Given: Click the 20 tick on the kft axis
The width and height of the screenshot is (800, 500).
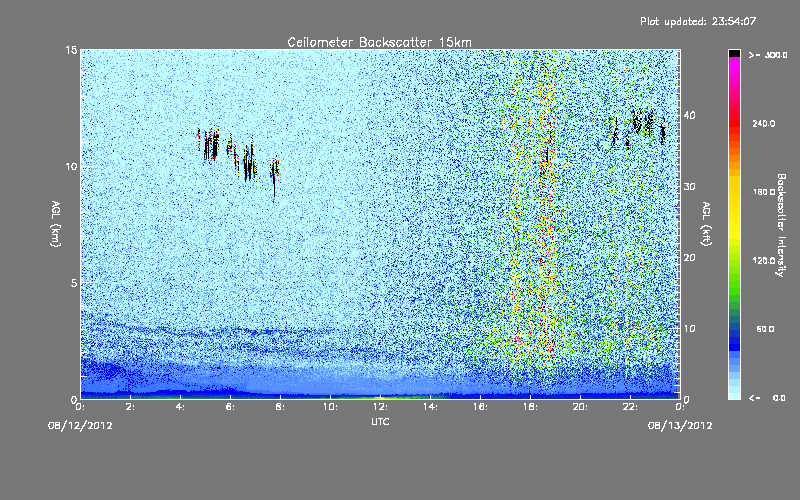Looking at the screenshot, I should [689, 258].
